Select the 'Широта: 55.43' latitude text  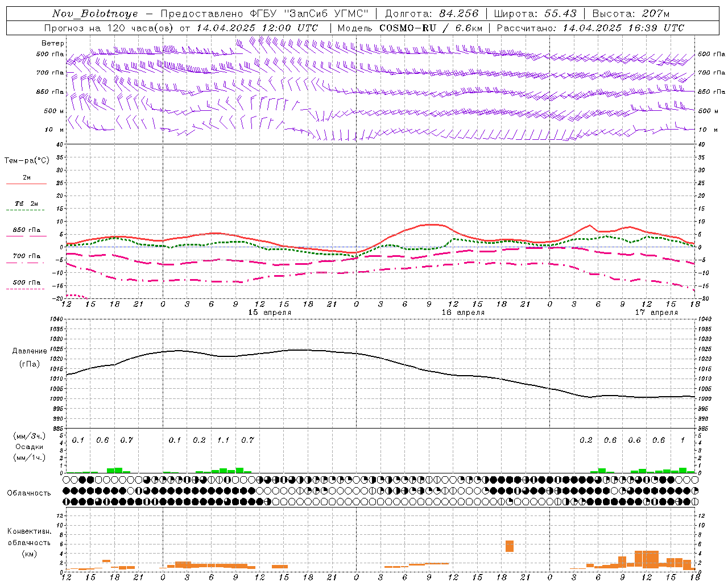point(535,14)
